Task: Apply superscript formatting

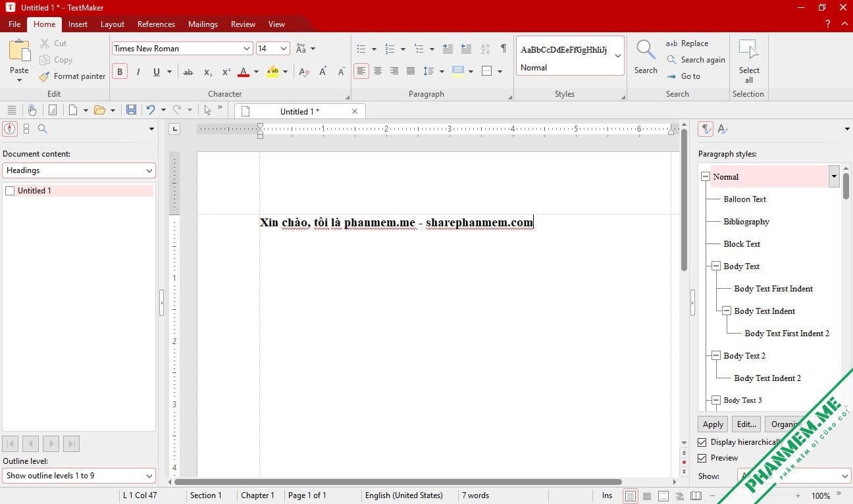Action: [226, 72]
